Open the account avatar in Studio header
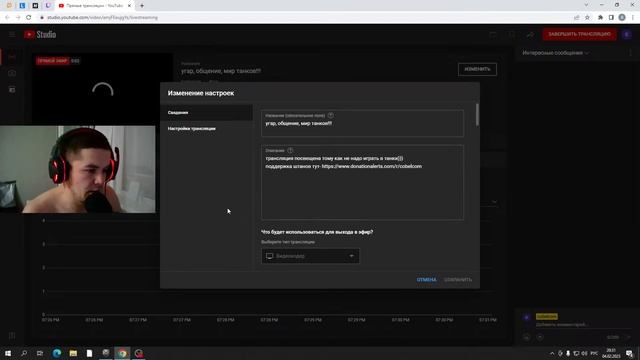 tap(627, 34)
